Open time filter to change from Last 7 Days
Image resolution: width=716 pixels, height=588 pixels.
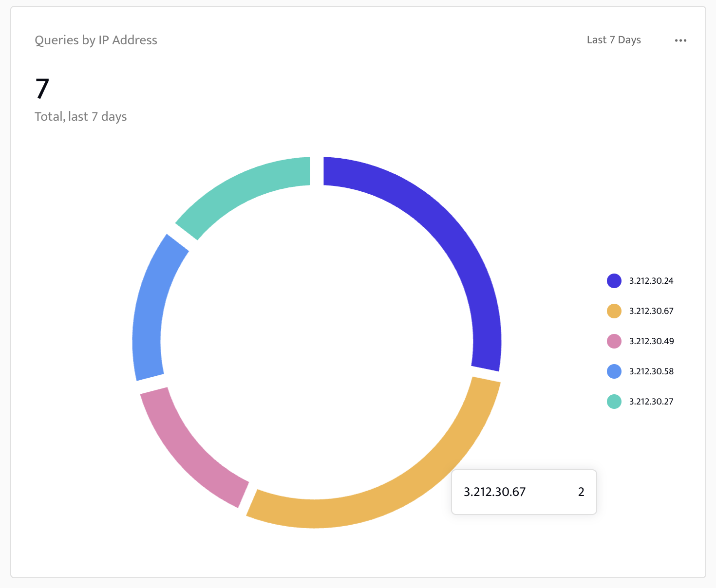(613, 40)
